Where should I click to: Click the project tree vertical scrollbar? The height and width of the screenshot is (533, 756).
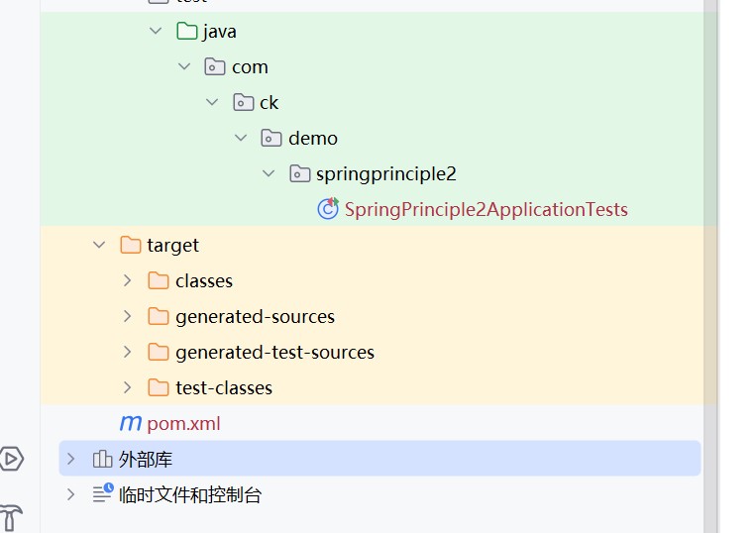pos(709,198)
